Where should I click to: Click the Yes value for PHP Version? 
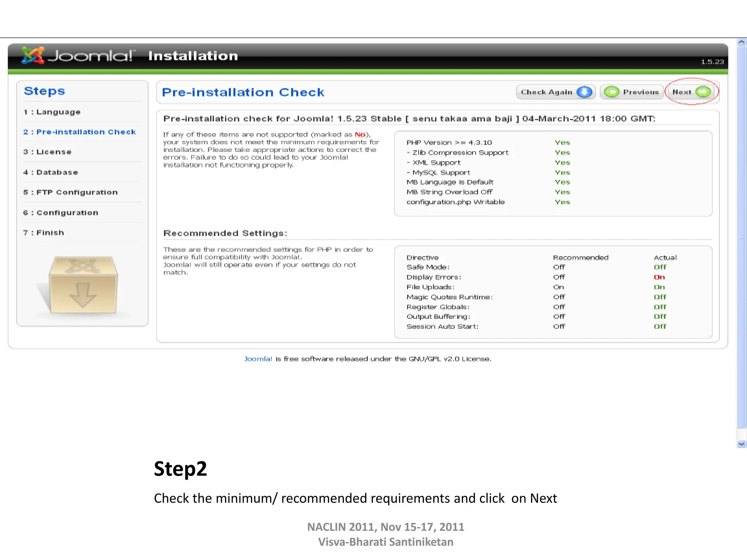point(562,143)
